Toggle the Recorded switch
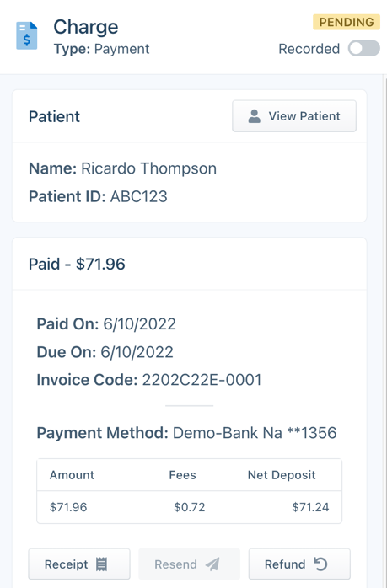 pos(363,48)
